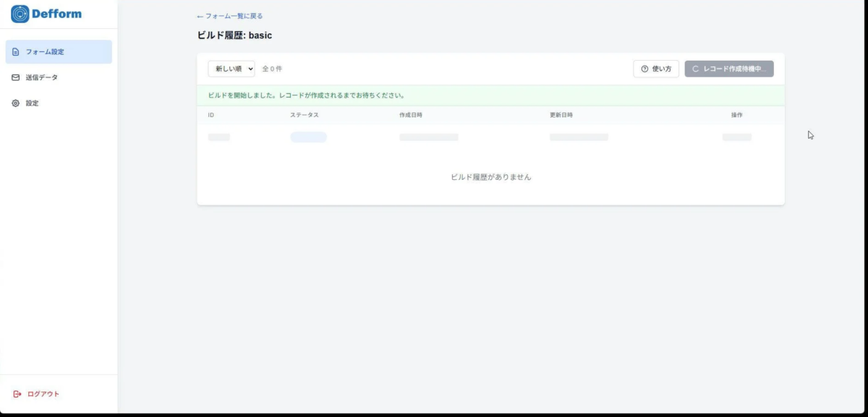Screen dimensions: 868x417
Task: Click the blue ステータス placeholder badge
Action: point(308,137)
